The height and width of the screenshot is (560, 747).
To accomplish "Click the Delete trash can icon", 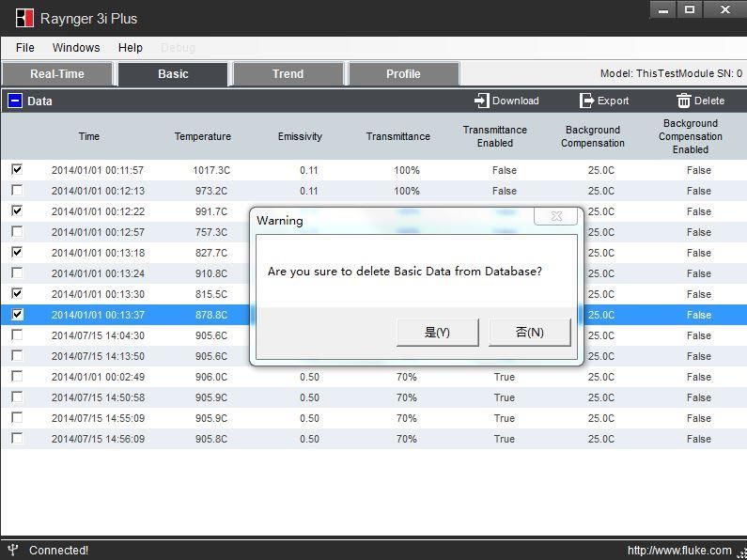I will point(684,101).
